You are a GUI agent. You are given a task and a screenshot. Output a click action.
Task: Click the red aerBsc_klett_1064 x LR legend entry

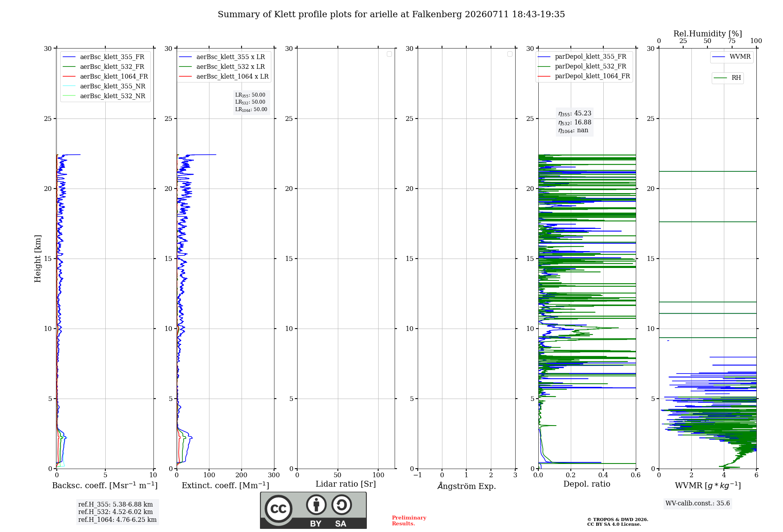pyautogui.click(x=224, y=76)
